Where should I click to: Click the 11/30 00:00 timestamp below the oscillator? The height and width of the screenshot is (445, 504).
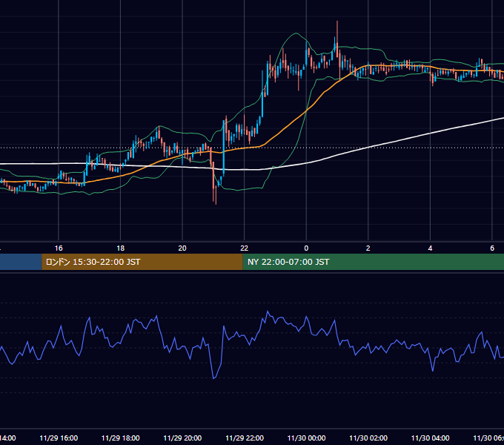point(306,438)
